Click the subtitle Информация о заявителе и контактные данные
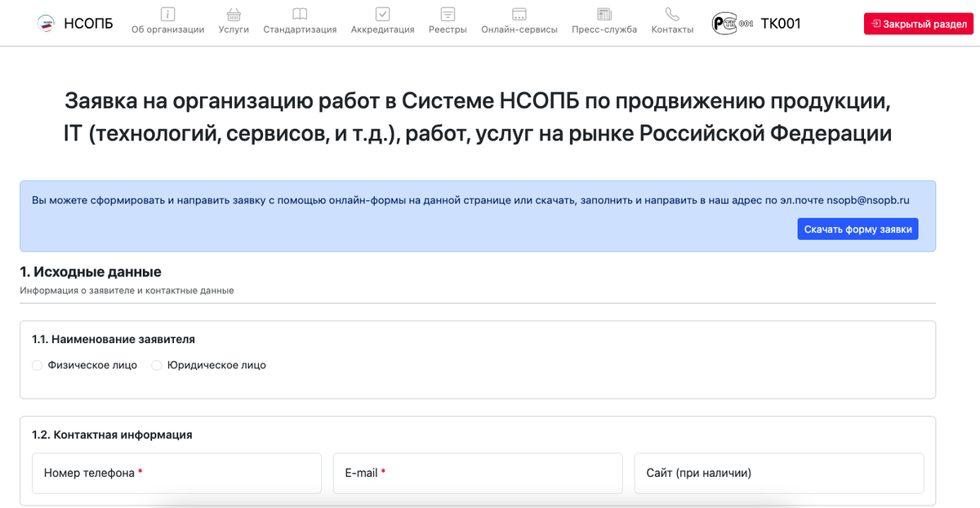This screenshot has width=980, height=508. tap(127, 291)
